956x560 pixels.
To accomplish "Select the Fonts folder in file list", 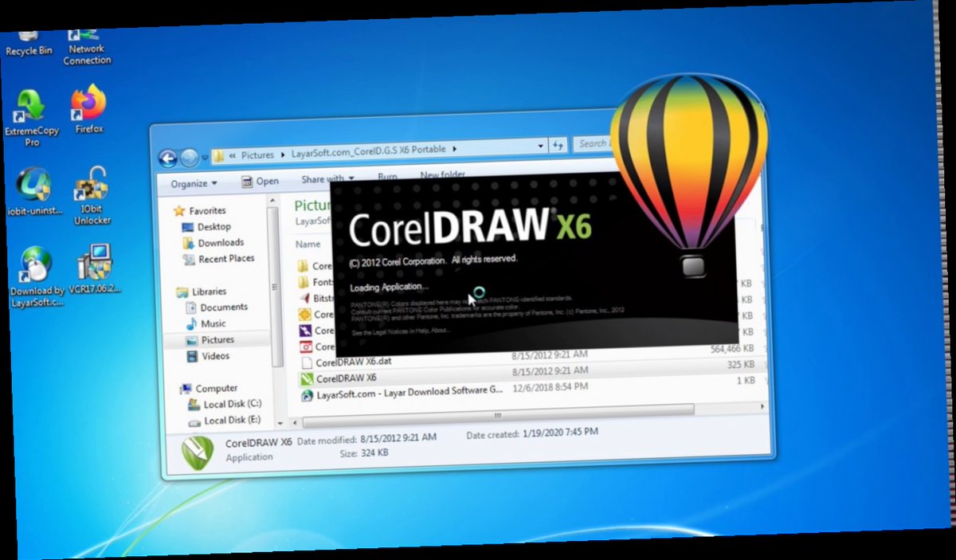I will click(x=315, y=282).
